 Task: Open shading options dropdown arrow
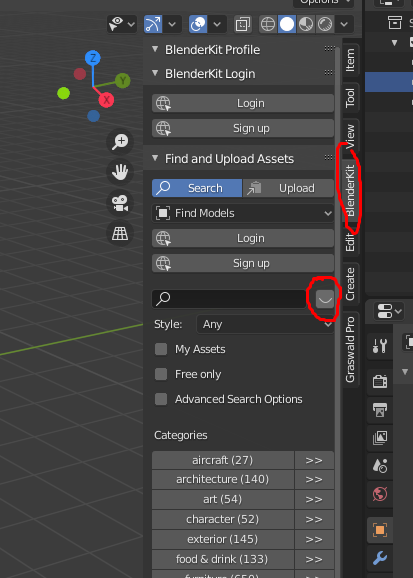click(x=344, y=25)
